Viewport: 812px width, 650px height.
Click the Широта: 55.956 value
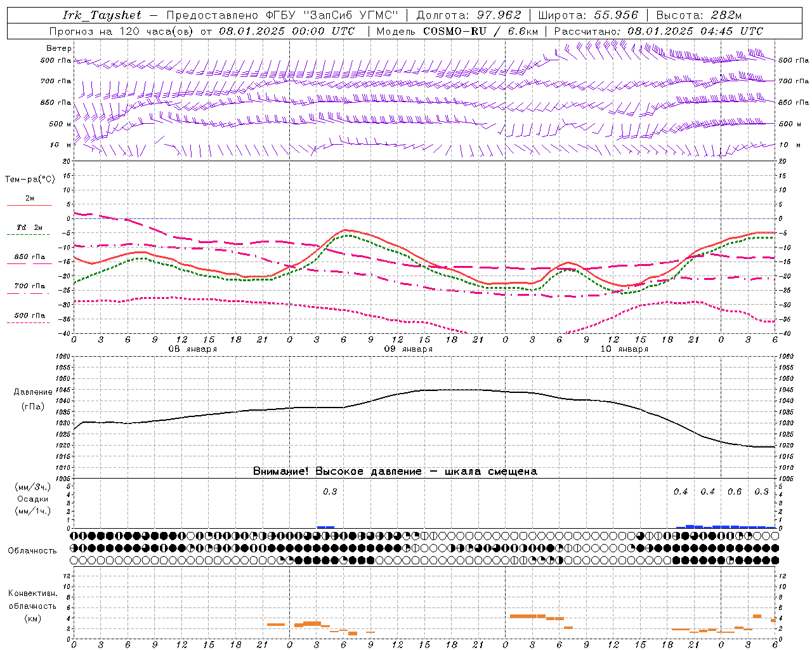pos(588,15)
